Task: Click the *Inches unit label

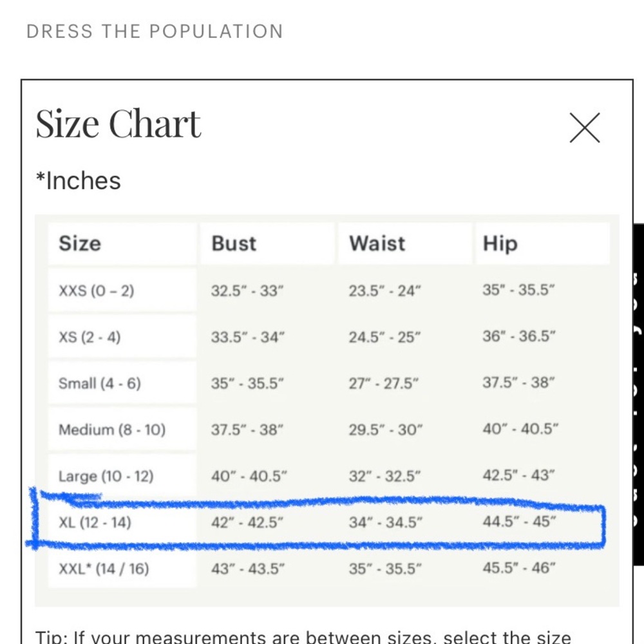Action: pyautogui.click(x=79, y=181)
